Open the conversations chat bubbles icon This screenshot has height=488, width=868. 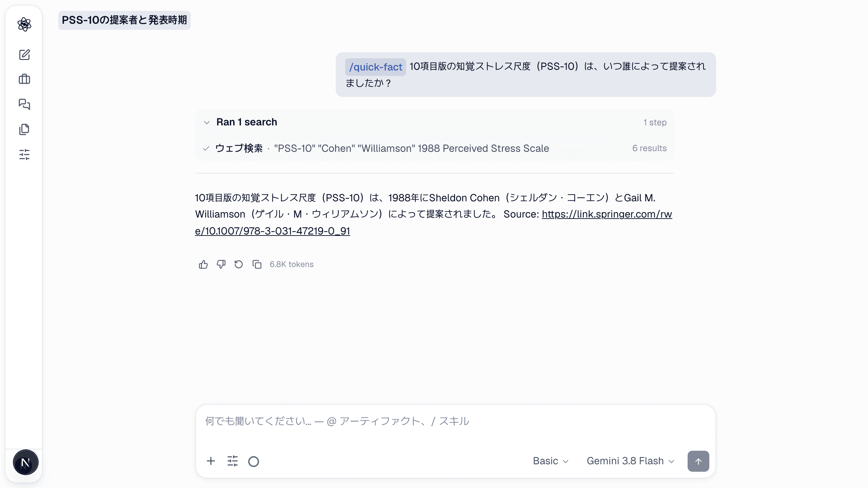click(x=24, y=104)
